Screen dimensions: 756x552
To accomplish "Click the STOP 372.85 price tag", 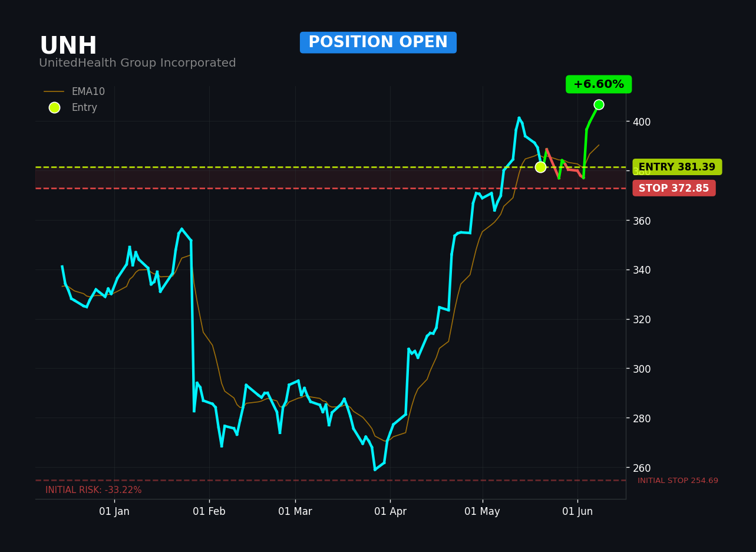I will point(674,188).
